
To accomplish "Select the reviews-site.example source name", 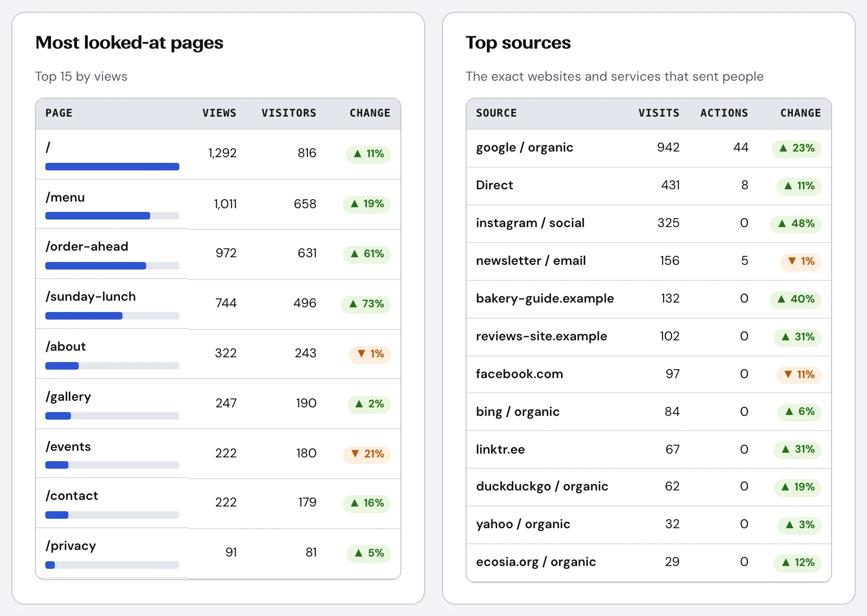I will coord(542,336).
